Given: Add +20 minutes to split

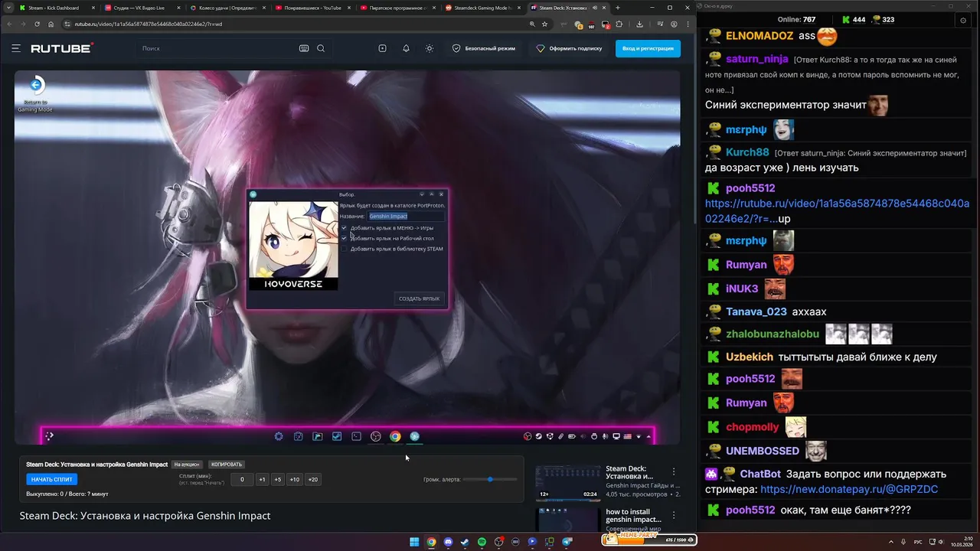Looking at the screenshot, I should coord(312,479).
